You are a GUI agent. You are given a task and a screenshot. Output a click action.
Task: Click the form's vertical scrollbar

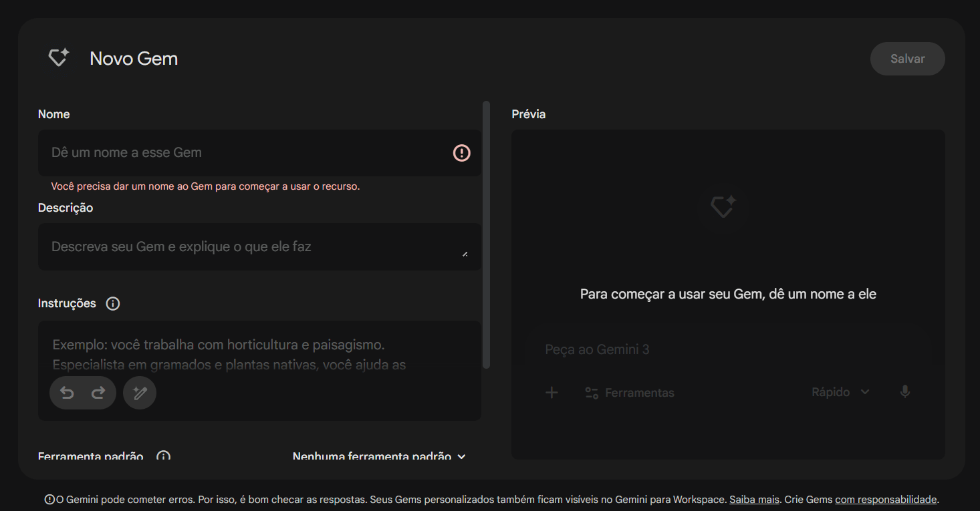[487, 234]
